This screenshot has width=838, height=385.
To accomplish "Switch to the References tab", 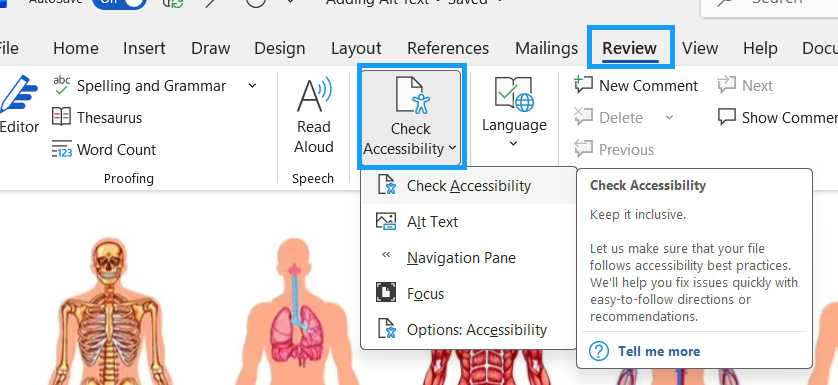I will (448, 48).
